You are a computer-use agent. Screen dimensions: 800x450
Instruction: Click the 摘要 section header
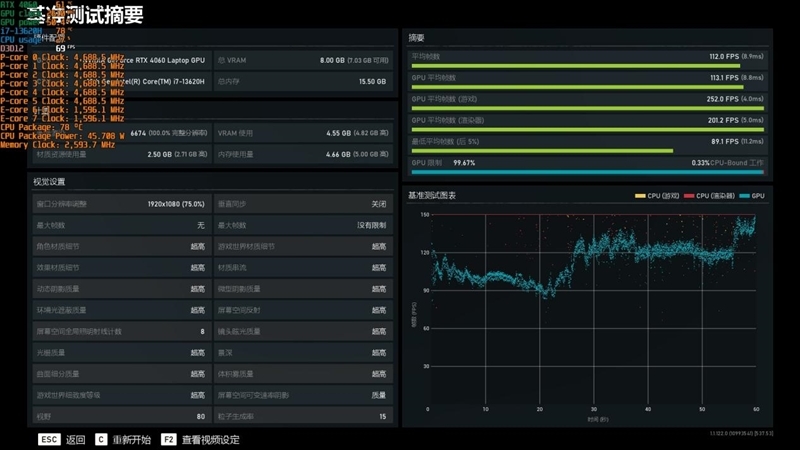click(416, 38)
